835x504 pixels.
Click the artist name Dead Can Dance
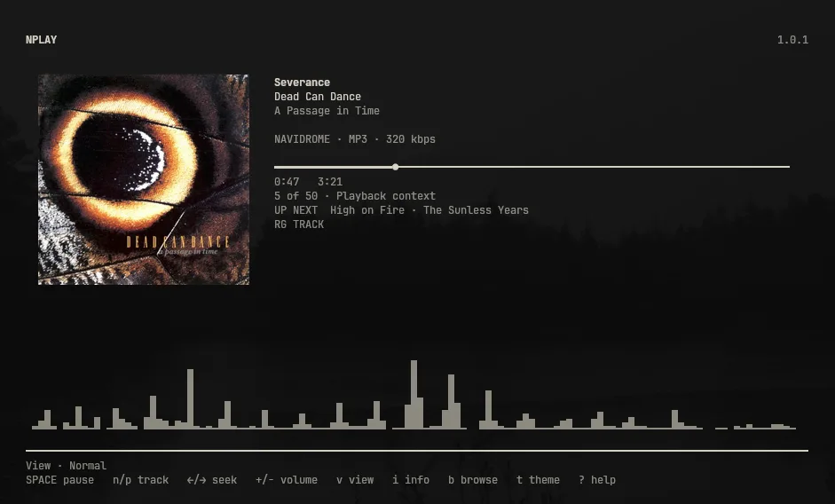318,97
